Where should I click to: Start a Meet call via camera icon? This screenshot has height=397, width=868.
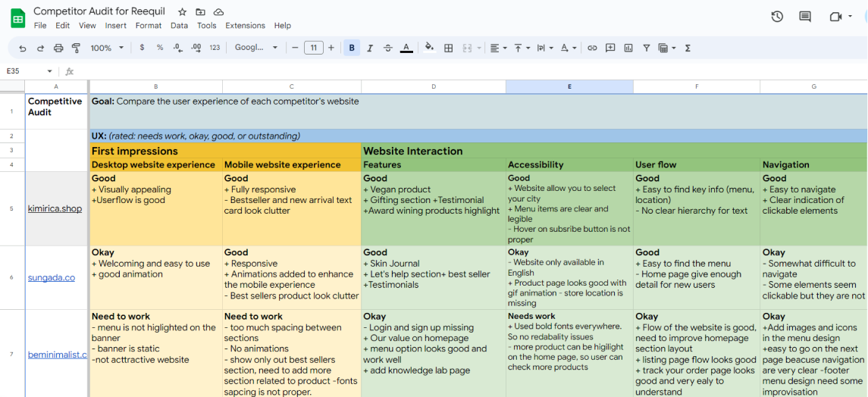836,17
